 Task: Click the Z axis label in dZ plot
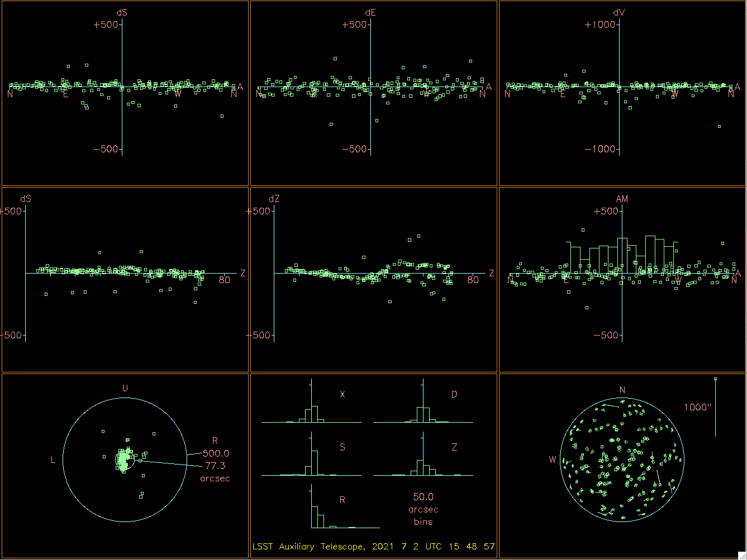(492, 273)
